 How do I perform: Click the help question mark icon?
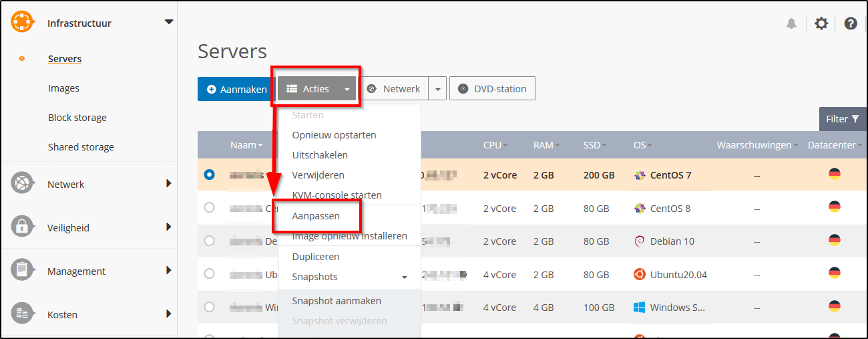(850, 23)
